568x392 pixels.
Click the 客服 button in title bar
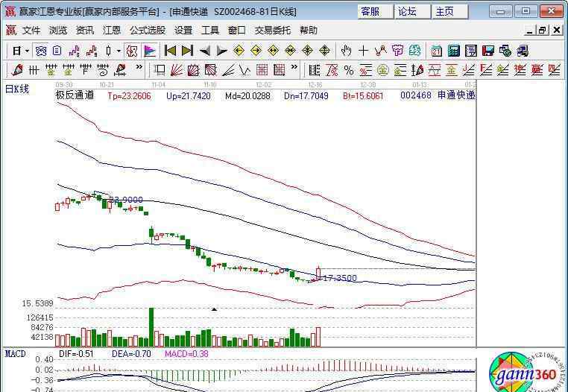[375, 12]
